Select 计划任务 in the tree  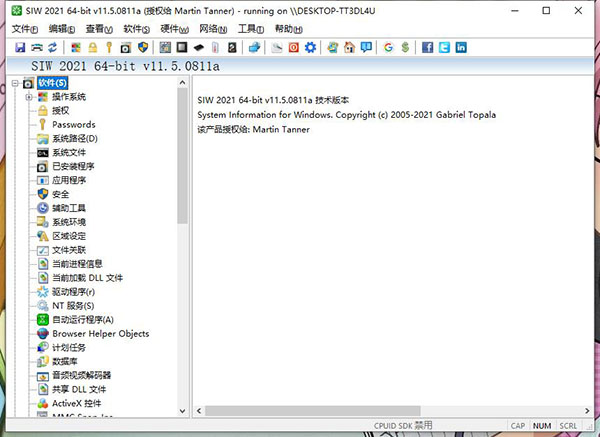69,347
